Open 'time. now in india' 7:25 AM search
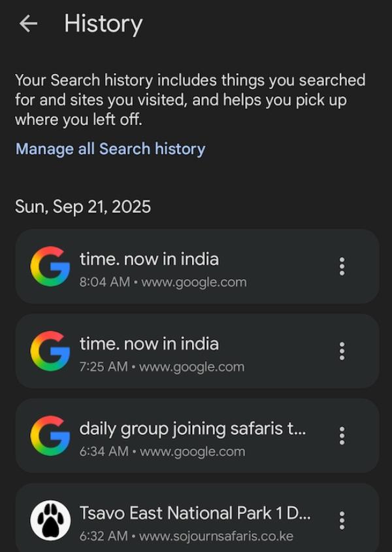The height and width of the screenshot is (552, 392). pyautogui.click(x=149, y=344)
